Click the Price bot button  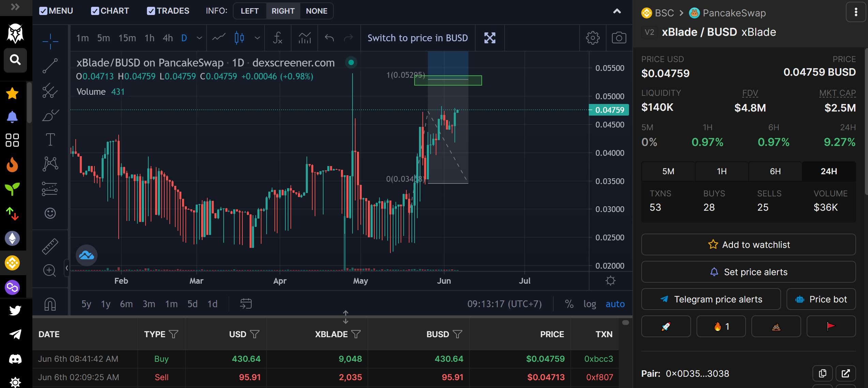point(821,299)
